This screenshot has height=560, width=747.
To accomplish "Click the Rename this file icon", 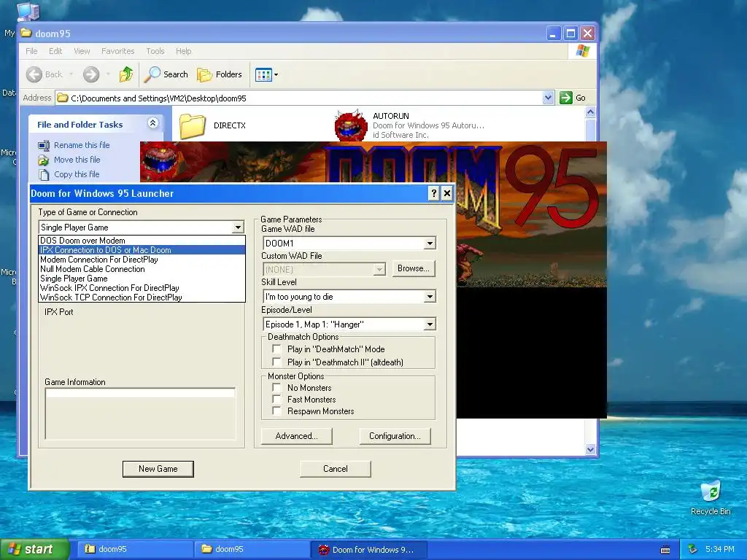I will pyautogui.click(x=44, y=145).
